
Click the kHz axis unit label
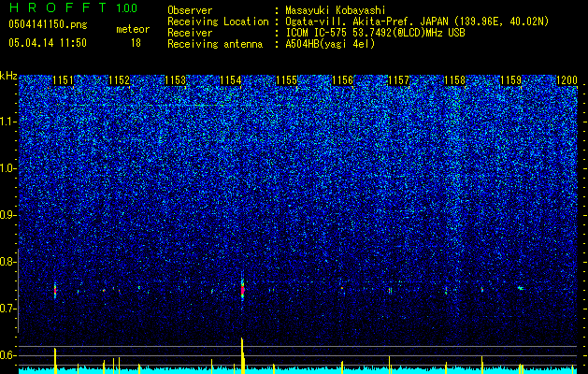pyautogui.click(x=8, y=76)
